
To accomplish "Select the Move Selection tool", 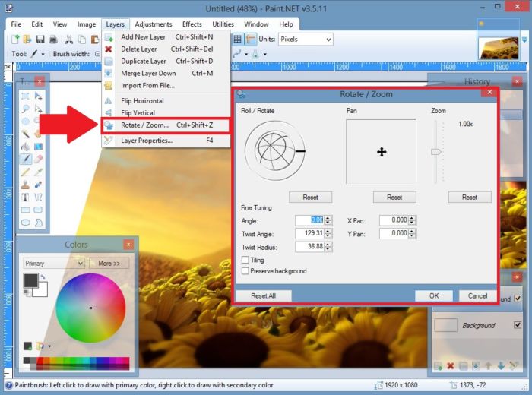I will click(x=38, y=109).
